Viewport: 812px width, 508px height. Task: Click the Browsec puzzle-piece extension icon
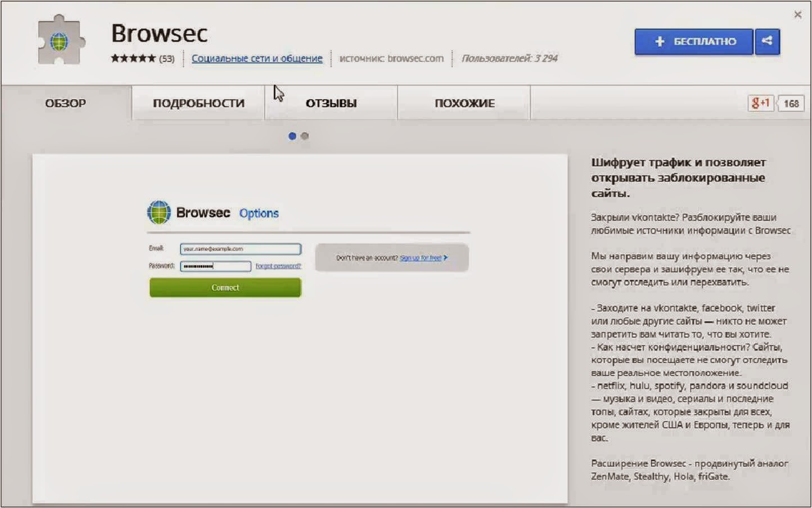click(61, 41)
